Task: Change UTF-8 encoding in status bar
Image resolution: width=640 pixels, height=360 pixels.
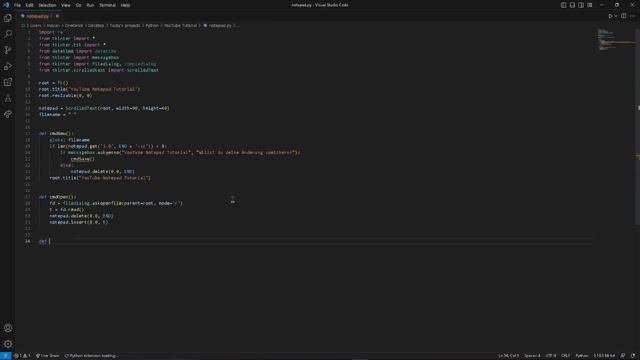Action: point(551,356)
